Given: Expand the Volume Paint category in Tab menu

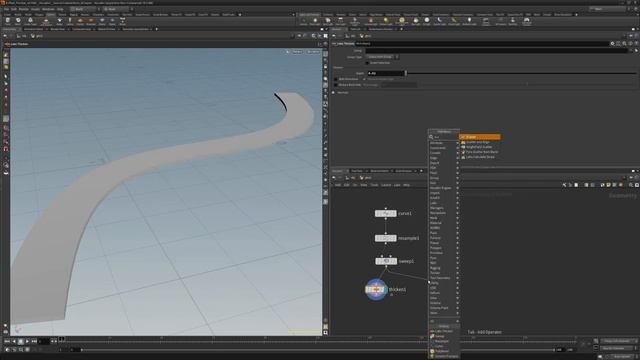Looking at the screenshot, I should (444, 308).
